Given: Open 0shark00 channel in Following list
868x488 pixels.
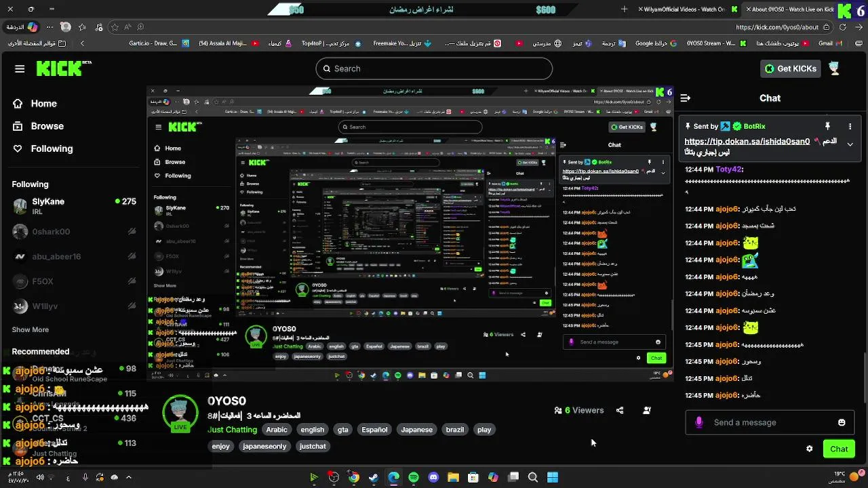Looking at the screenshot, I should [x=74, y=231].
